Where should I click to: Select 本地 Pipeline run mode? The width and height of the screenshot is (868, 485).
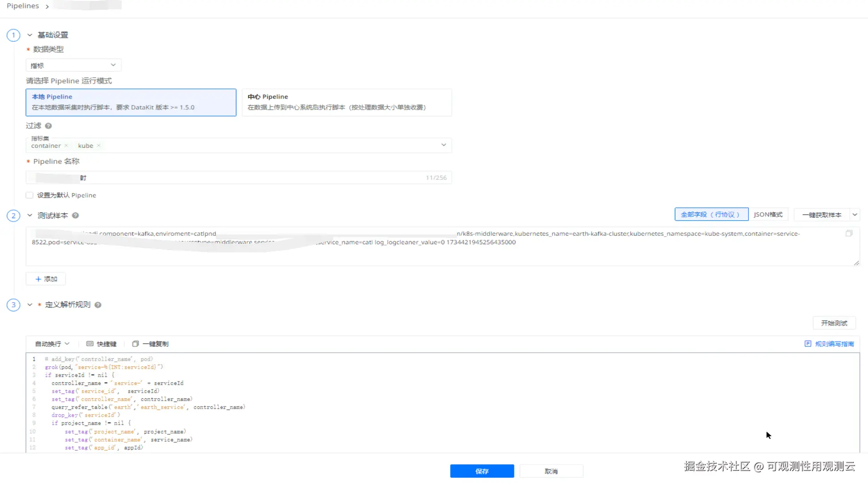131,103
